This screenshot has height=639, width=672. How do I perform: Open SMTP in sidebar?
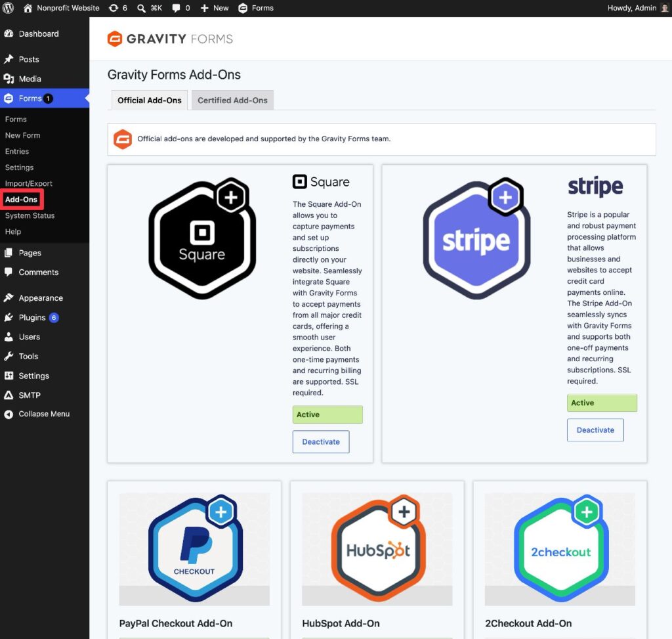click(x=45, y=395)
